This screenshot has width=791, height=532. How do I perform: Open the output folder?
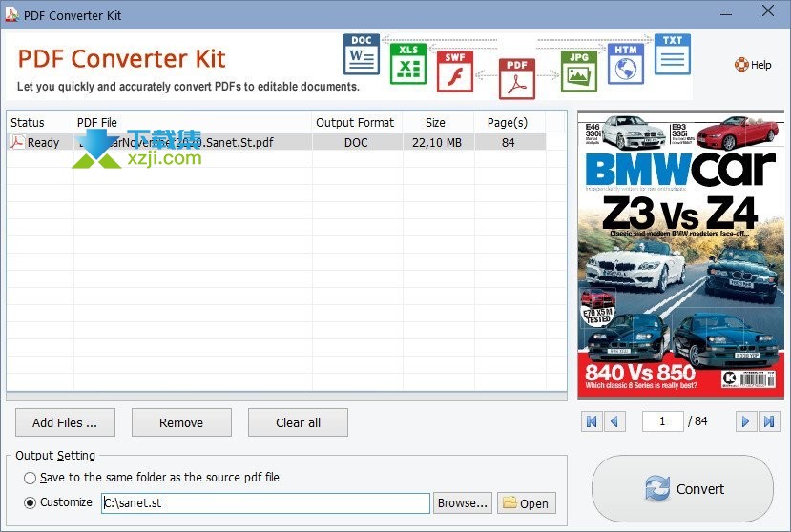[527, 503]
